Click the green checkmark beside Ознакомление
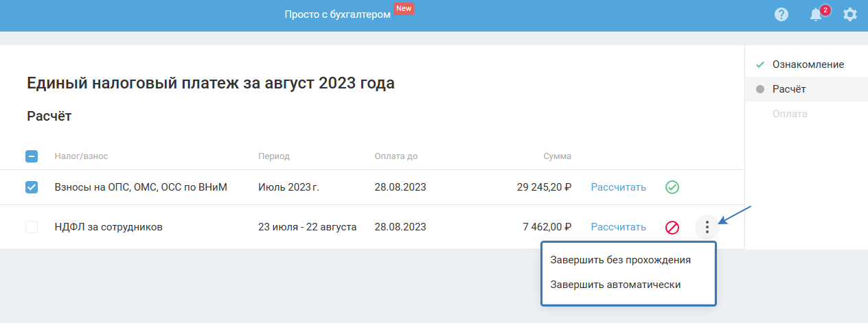 pyautogui.click(x=759, y=64)
